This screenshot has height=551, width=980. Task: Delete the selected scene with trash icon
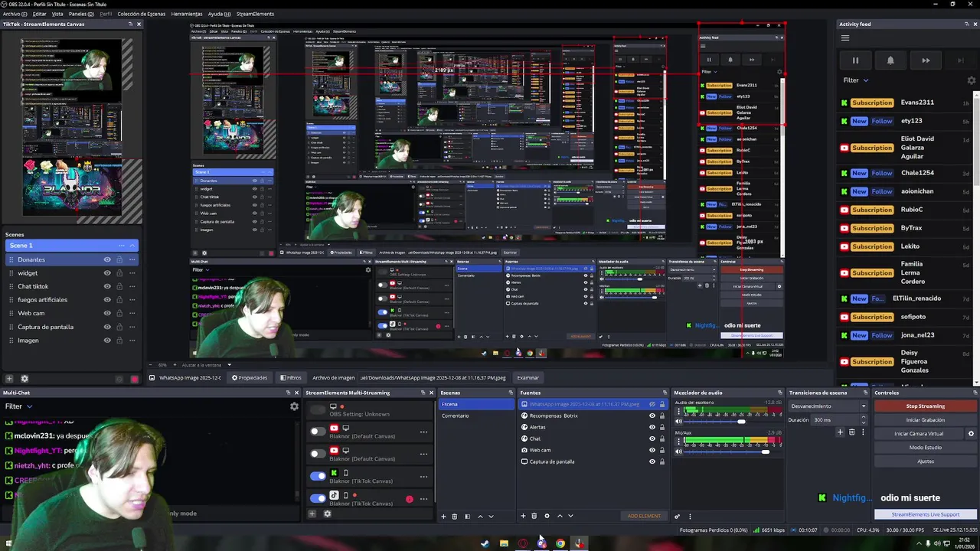pyautogui.click(x=454, y=516)
